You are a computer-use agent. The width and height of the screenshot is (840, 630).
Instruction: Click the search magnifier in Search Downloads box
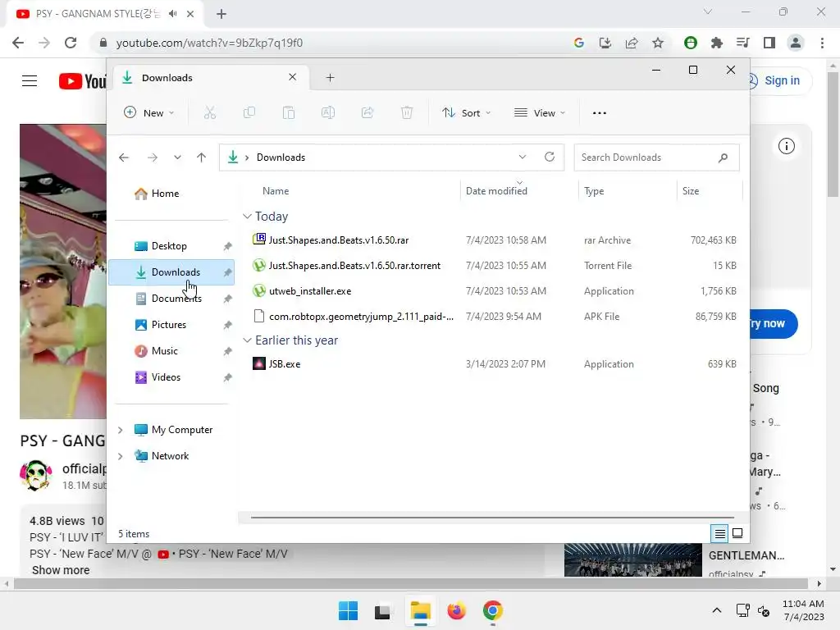coord(723,157)
